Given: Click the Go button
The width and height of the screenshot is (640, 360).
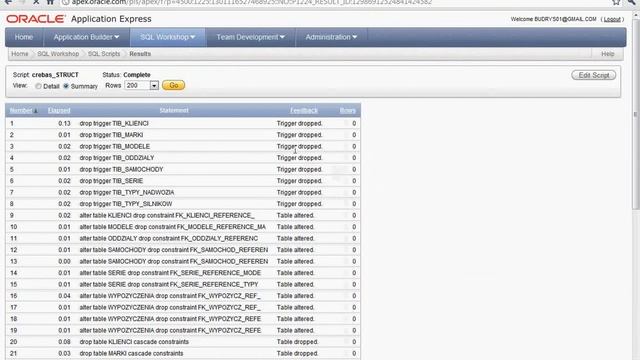Looking at the screenshot, I should pyautogui.click(x=173, y=85).
